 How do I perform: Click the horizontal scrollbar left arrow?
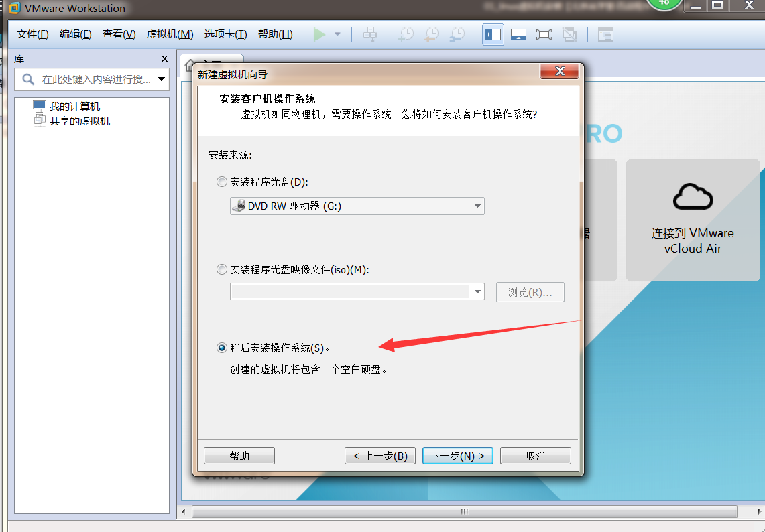tap(184, 511)
